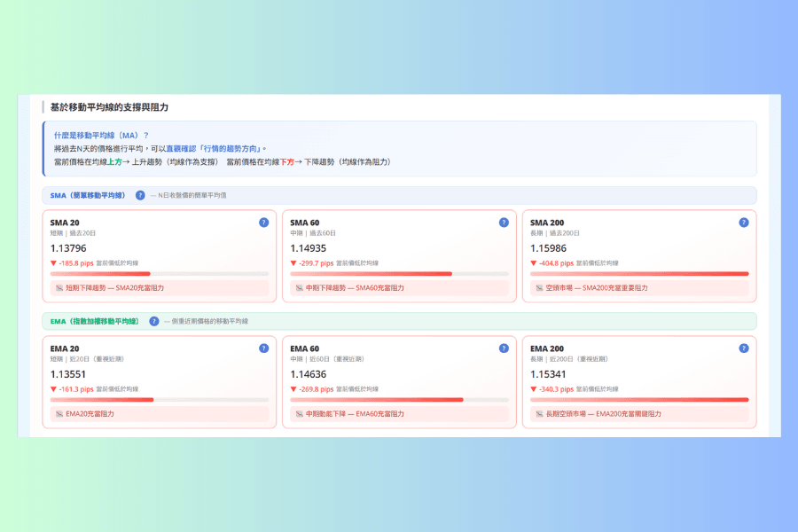Click description 側重近期價格的移動平均線
798x532 pixels.
click(209, 321)
